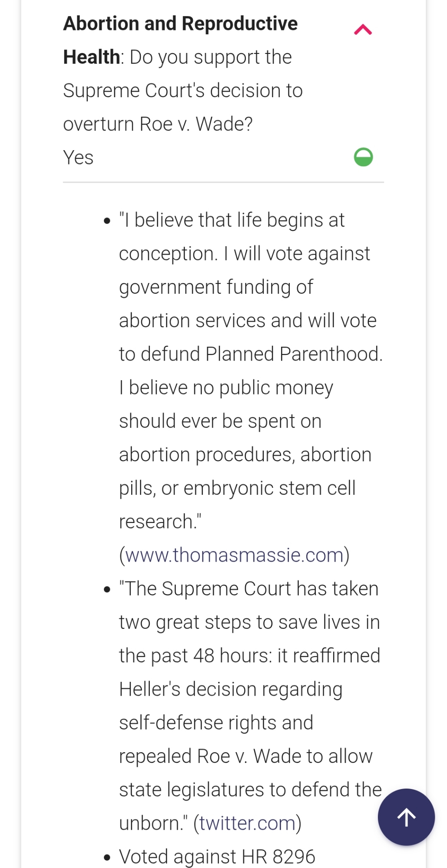Open the twitter.com source link
This screenshot has width=447, height=868.
[247, 823]
